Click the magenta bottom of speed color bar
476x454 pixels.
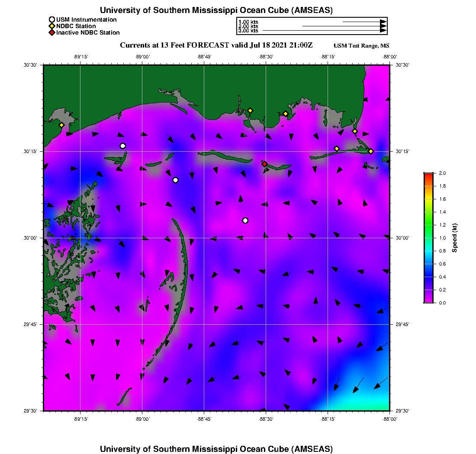[428, 301]
